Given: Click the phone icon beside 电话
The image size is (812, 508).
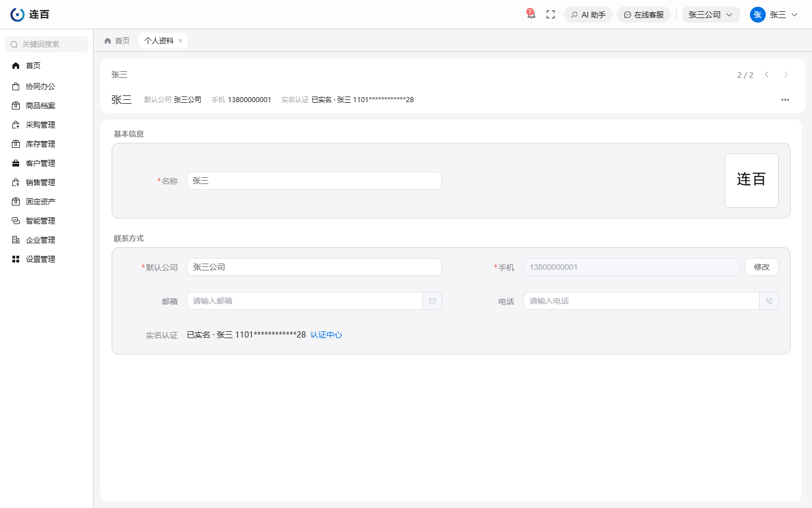Looking at the screenshot, I should pos(769,301).
